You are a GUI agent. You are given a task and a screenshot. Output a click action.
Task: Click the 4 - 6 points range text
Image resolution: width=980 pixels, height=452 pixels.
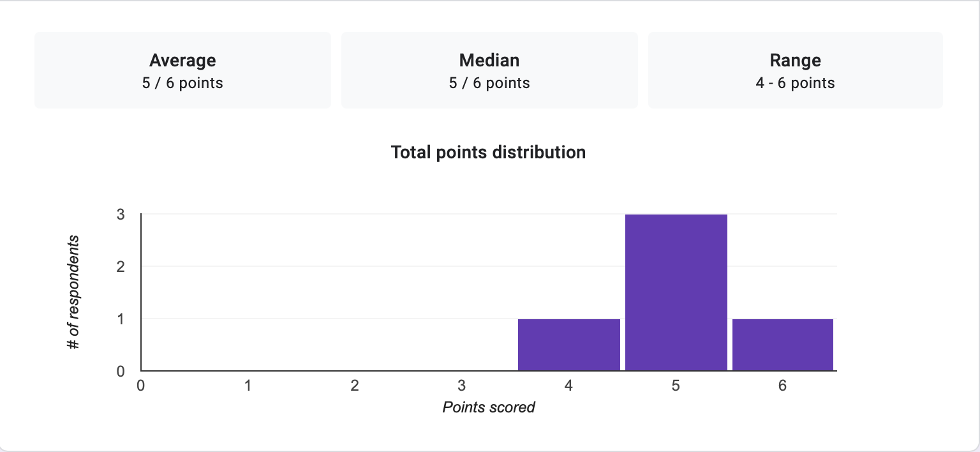[x=796, y=83]
